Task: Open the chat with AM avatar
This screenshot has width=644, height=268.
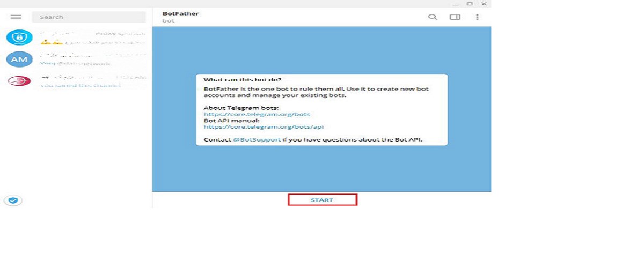Action: click(76, 59)
